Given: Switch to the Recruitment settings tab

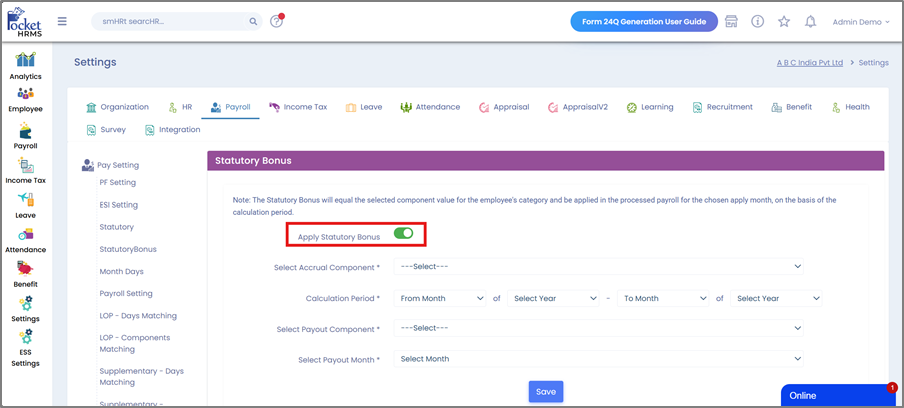Looking at the screenshot, I should tap(722, 107).
